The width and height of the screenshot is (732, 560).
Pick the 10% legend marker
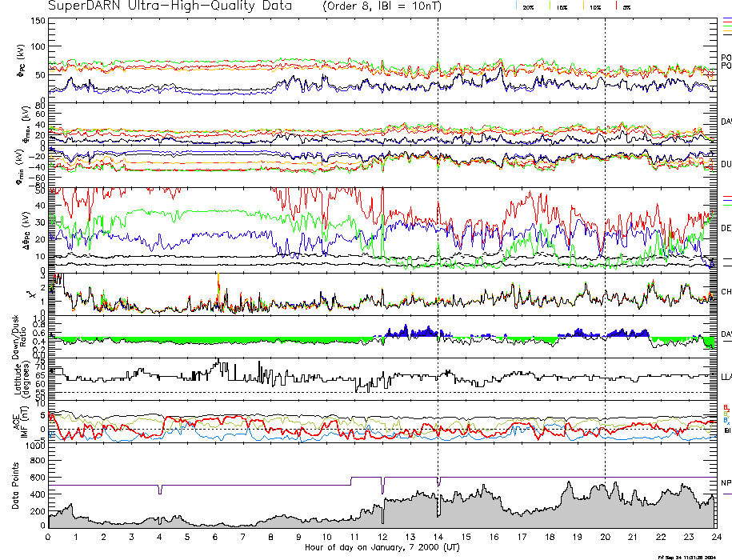pos(594,6)
